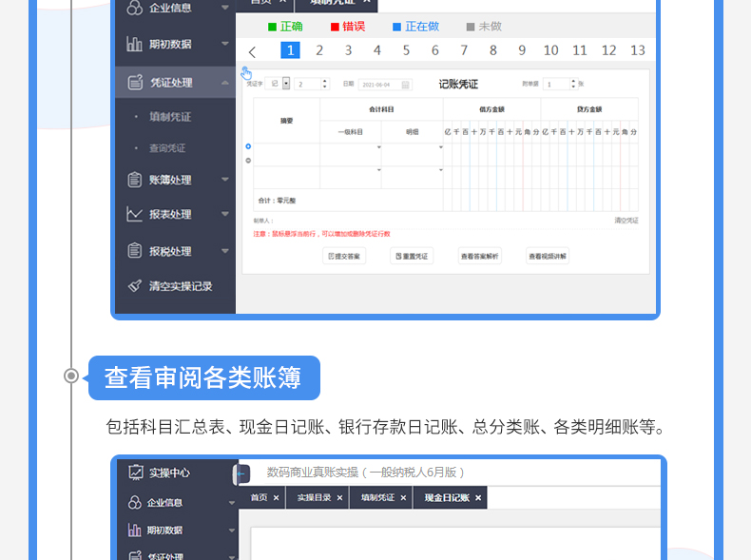The image size is (751, 560).
Task: Open the 凭证字 dropdown
Action: (286, 84)
